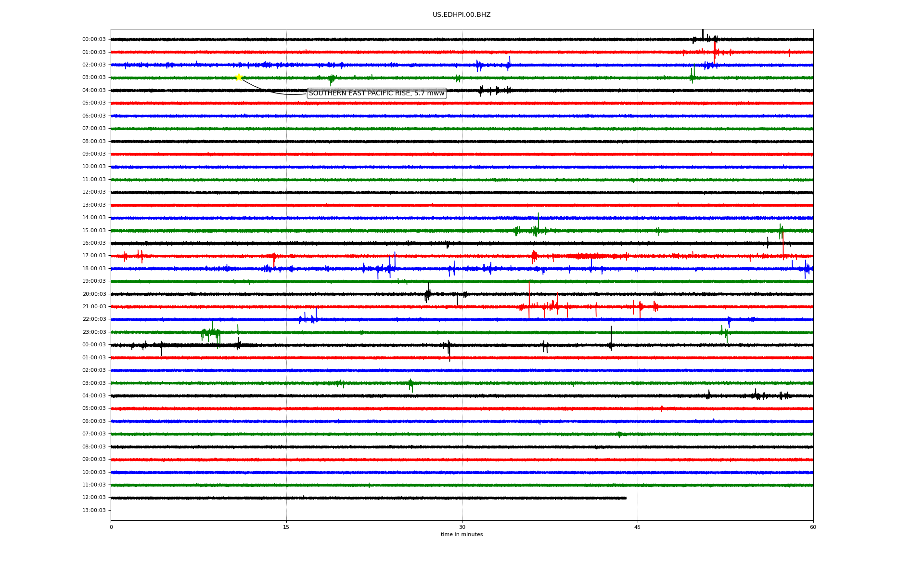Viewport: 924px width, 578px height.
Task: Click the Southern East Pacific Rise 5.7 mww annotation
Action: tap(376, 93)
